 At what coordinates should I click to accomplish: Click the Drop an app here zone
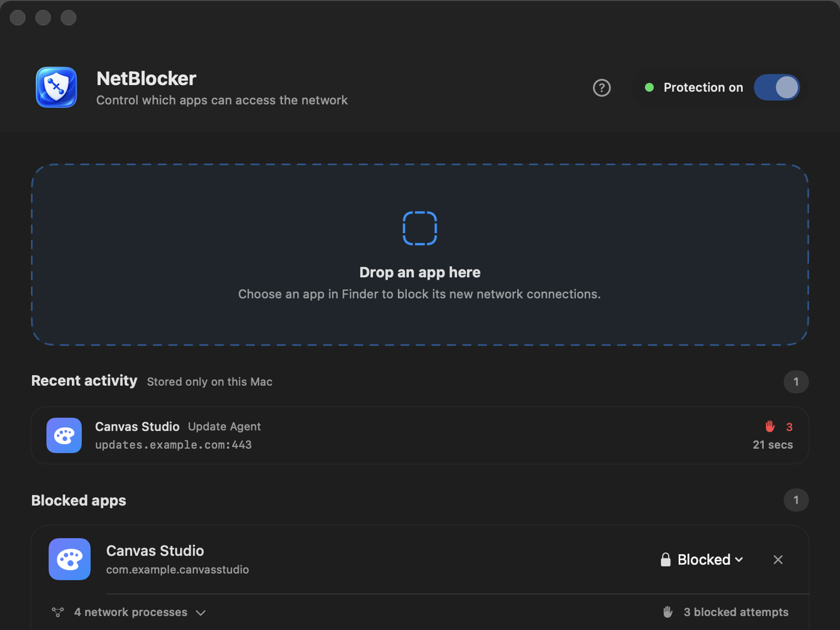(420, 255)
